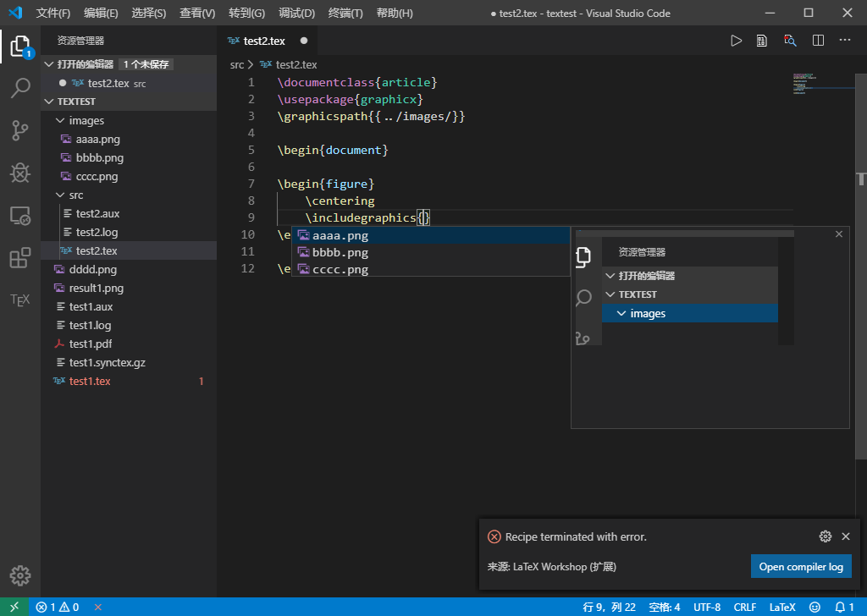This screenshot has width=867, height=616.
Task: Select test2.tex in the src folder
Action: 129,250
